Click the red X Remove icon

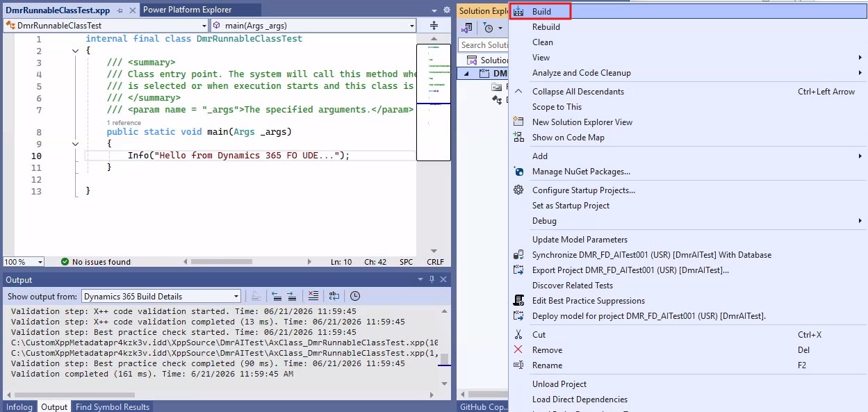pyautogui.click(x=518, y=349)
